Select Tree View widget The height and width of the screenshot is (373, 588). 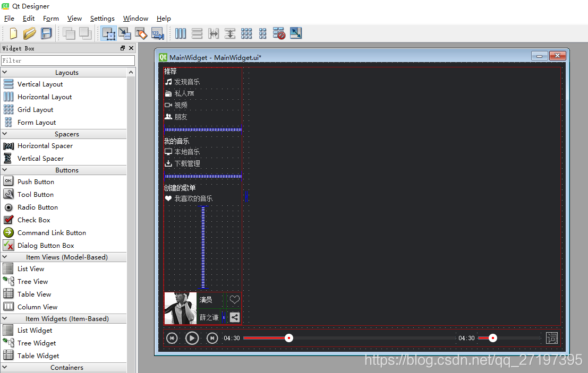point(32,281)
